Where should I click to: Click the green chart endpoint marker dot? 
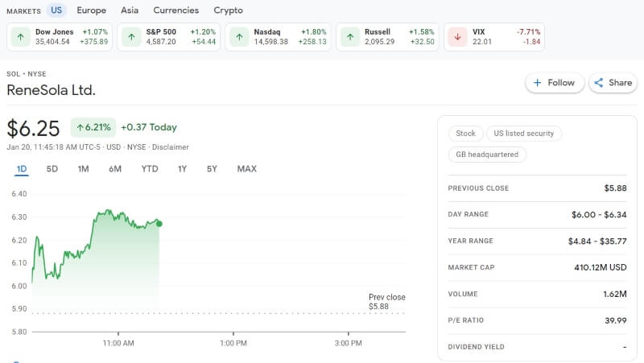tap(159, 224)
